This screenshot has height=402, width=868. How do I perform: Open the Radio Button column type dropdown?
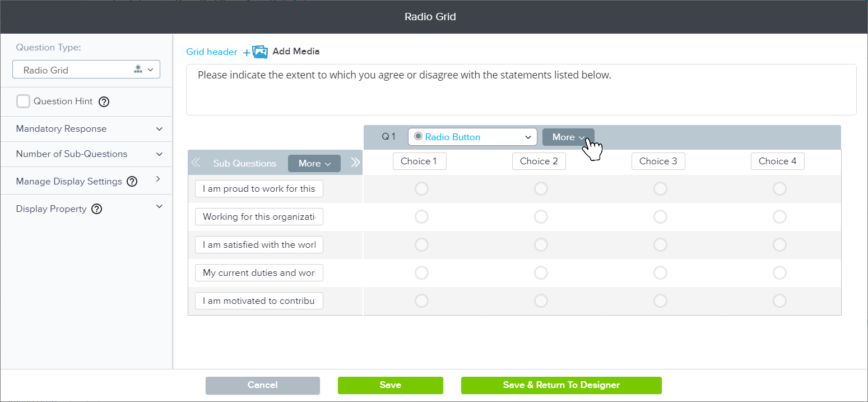click(x=472, y=137)
